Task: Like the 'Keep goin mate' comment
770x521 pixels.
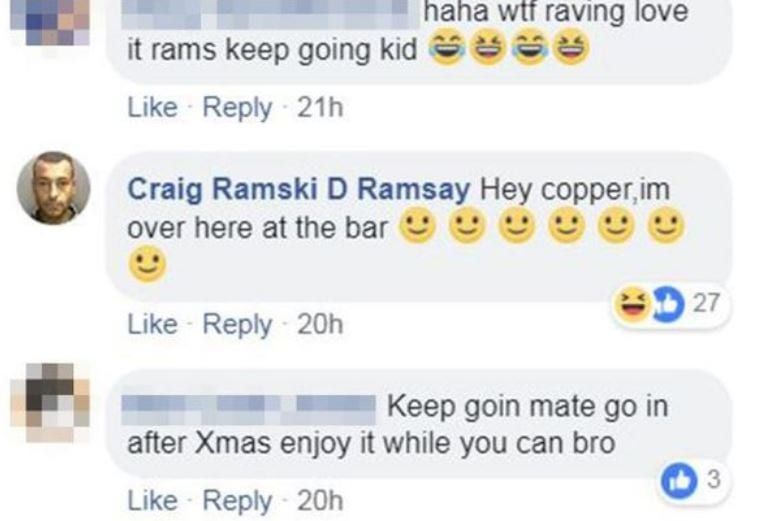Action: pos(152,501)
